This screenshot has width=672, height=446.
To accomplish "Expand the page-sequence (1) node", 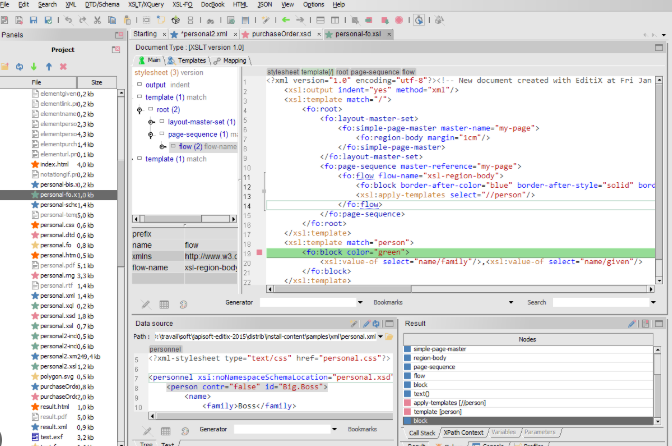I will pos(151,133).
